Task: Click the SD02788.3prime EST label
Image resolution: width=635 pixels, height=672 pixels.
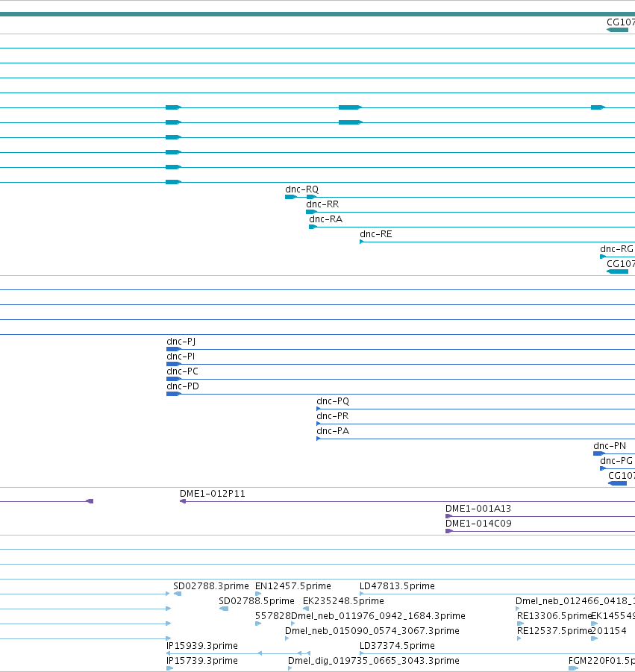Action: 211,586
